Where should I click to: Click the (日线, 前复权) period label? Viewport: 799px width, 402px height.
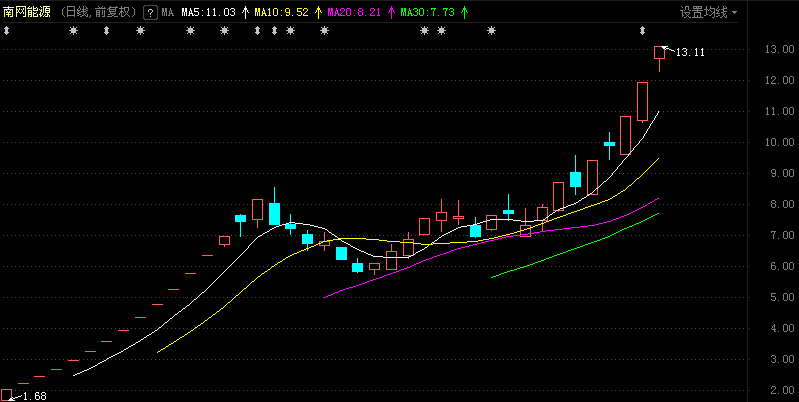[x=99, y=12]
